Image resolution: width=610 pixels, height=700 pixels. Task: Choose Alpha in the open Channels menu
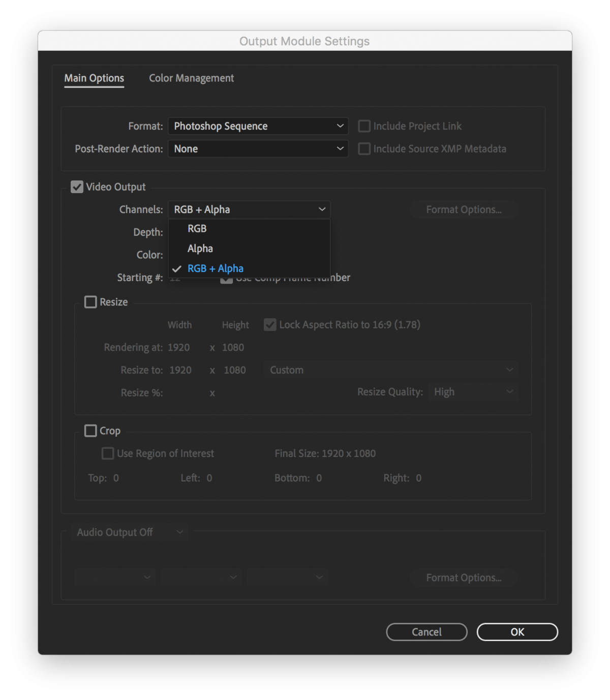[x=200, y=248]
